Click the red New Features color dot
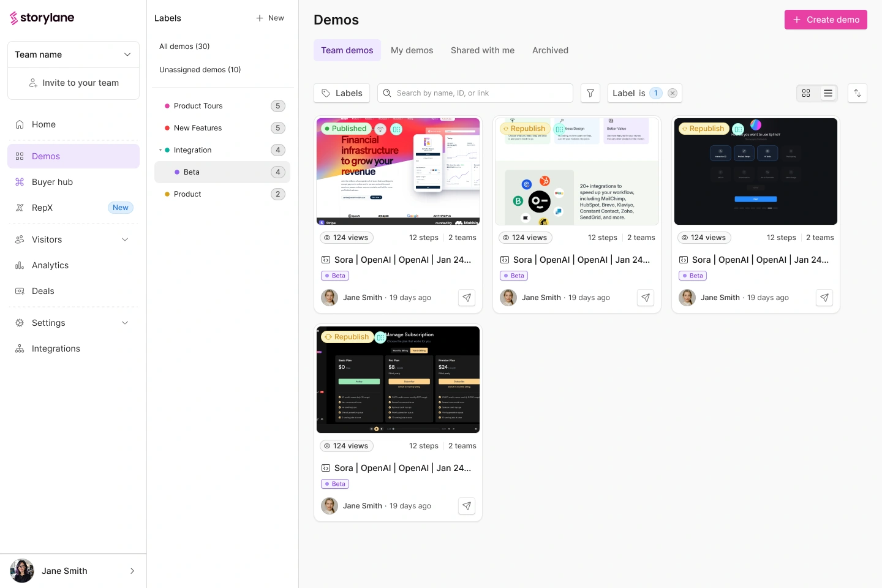882x588 pixels. pos(167,128)
